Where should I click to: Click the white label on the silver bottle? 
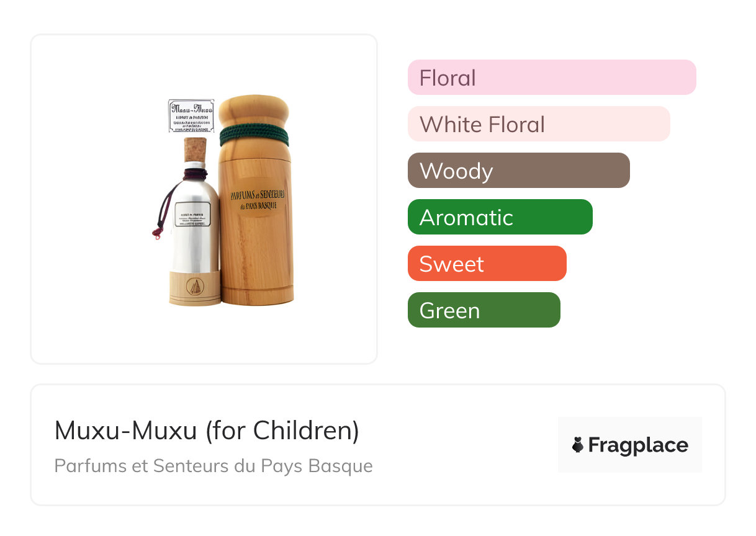coord(192,213)
